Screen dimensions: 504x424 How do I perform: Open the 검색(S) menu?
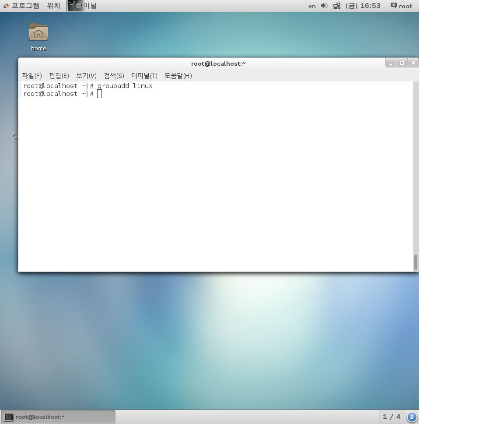click(114, 76)
